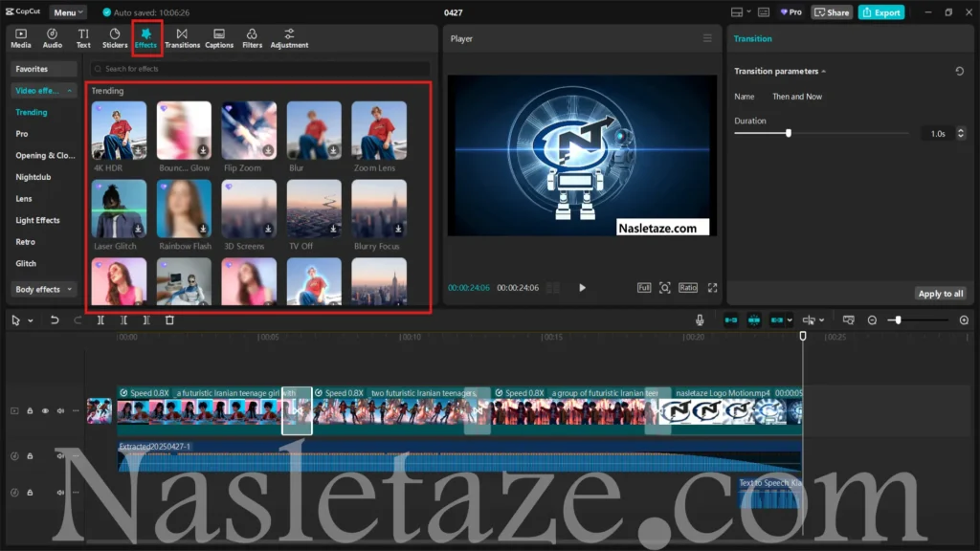Open the linkage options dropdown arrow
The image size is (980, 551).
pyautogui.click(x=790, y=320)
